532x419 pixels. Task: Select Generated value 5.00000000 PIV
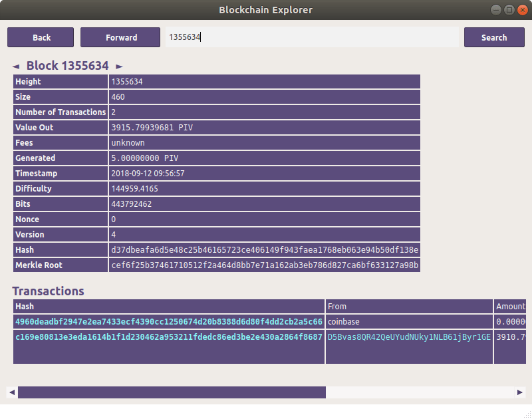[x=145, y=158]
